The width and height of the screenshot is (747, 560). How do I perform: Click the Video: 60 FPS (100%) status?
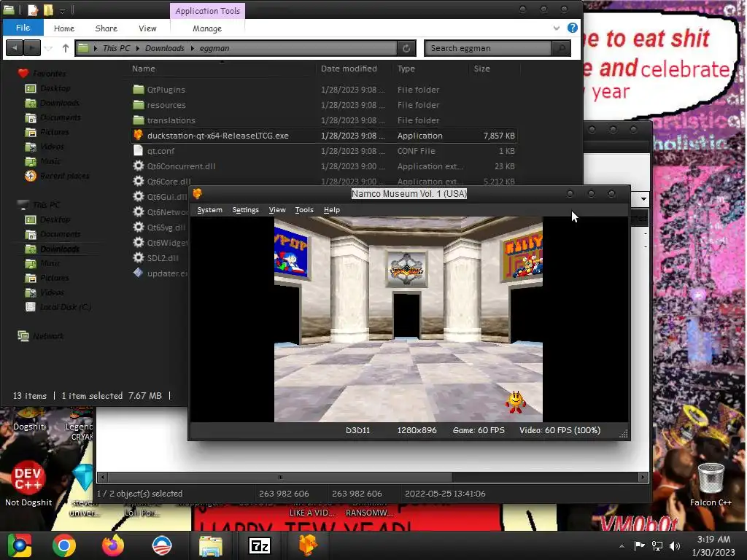[560, 430]
